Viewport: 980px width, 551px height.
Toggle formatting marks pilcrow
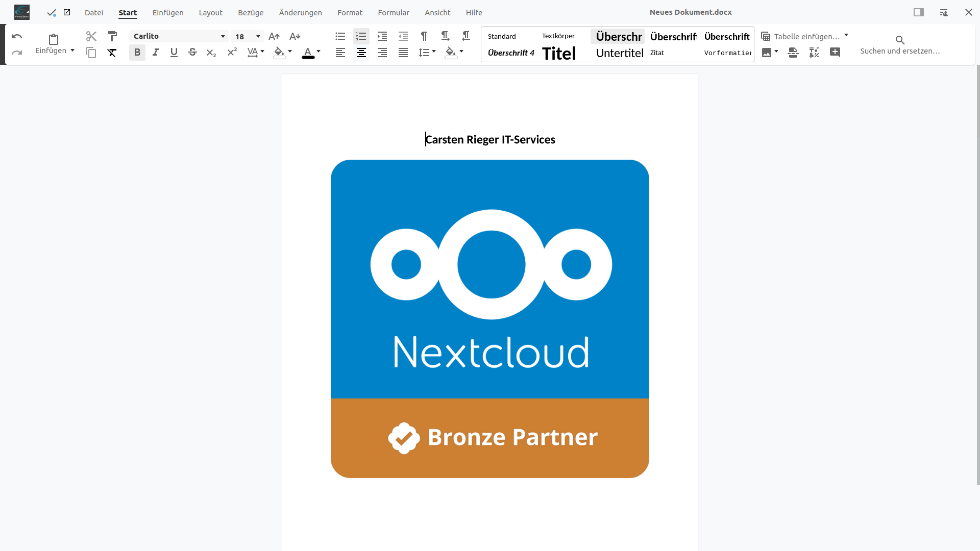point(424,36)
